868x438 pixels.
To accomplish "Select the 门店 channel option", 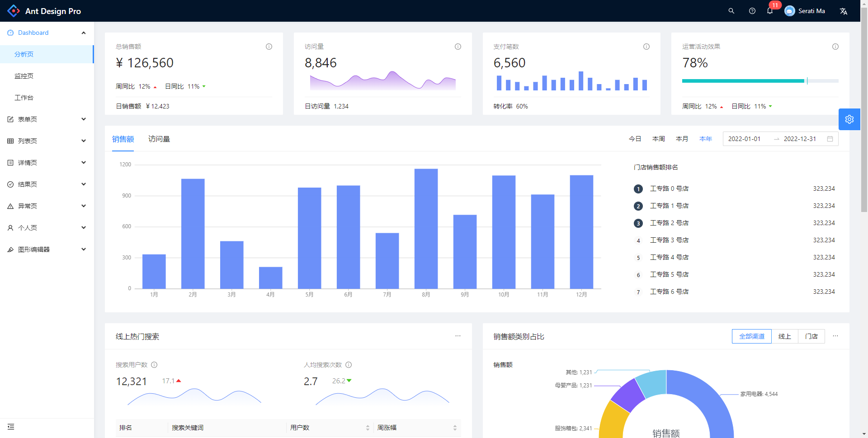I will pos(811,336).
